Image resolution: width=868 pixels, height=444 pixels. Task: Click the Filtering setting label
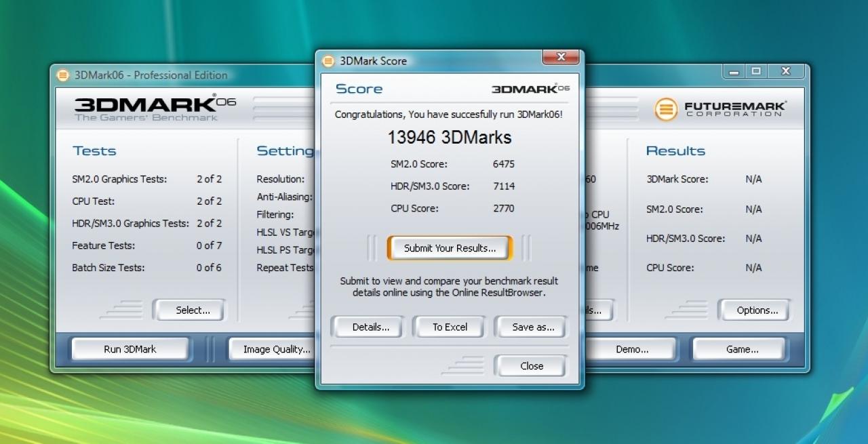[275, 215]
